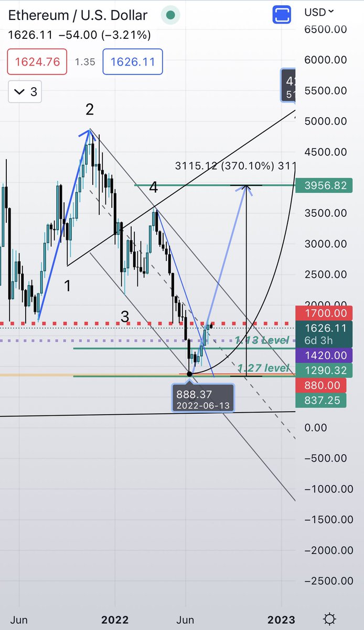Click the 888.37 2022-06-13 price callout
Viewport: 364px width, 630px height.
[x=204, y=399]
